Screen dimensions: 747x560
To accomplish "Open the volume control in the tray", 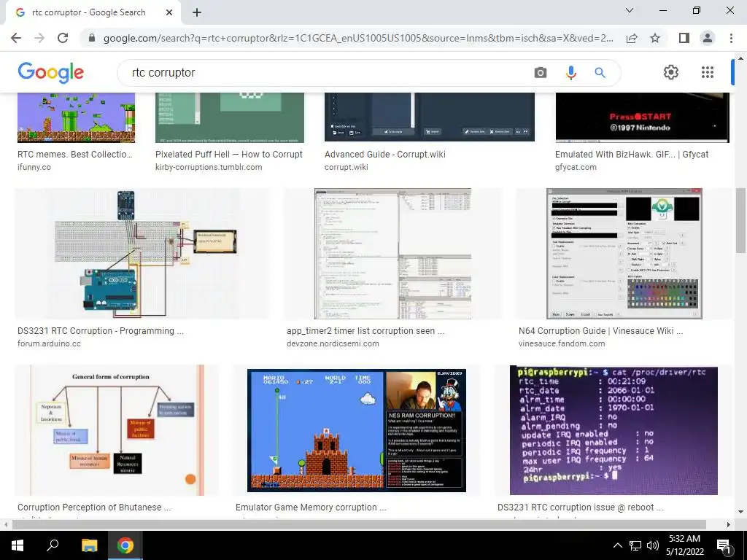I will 653,545.
